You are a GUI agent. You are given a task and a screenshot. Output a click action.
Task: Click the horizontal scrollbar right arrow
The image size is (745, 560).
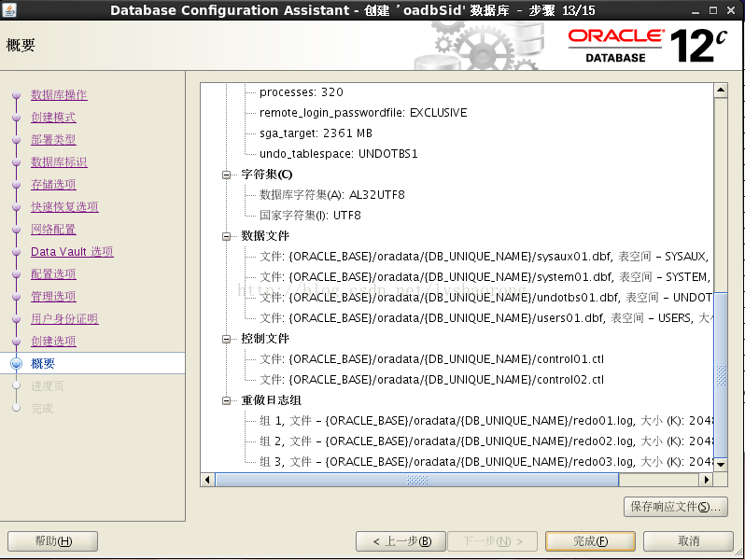(707, 480)
